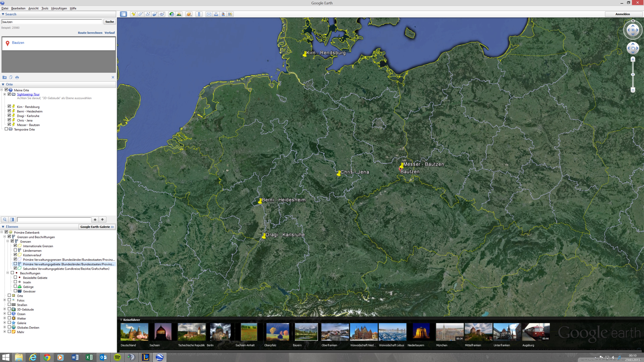Uncheck the Berni - Heidesheim placemark

pos(9,111)
